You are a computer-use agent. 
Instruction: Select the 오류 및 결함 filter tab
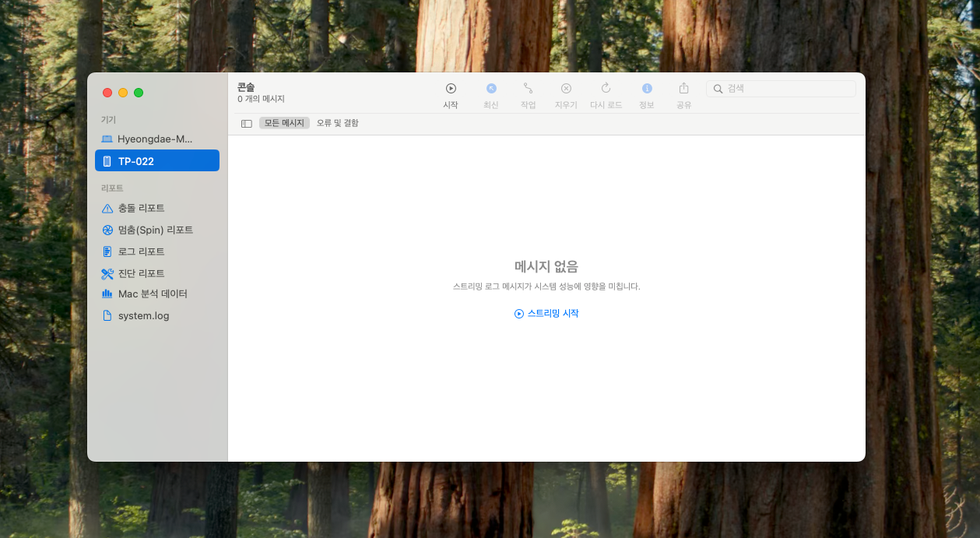click(338, 123)
